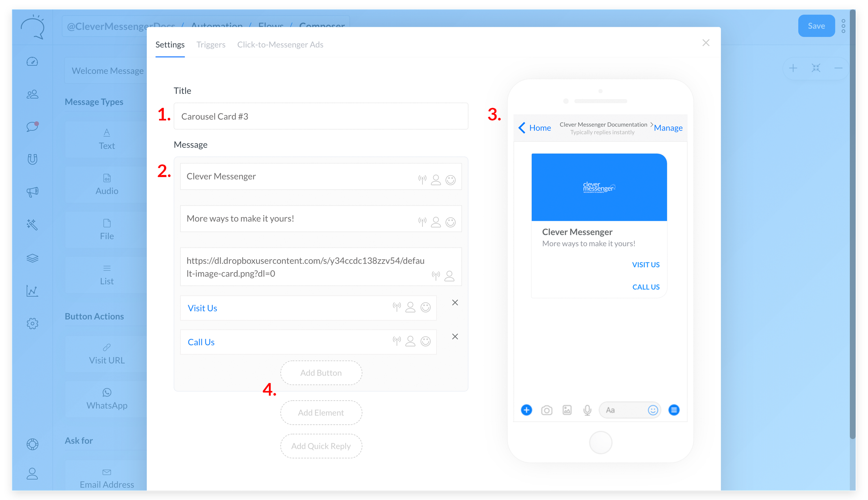Click the VISIT US link in preview
Image resolution: width=868 pixels, height=500 pixels.
click(646, 265)
